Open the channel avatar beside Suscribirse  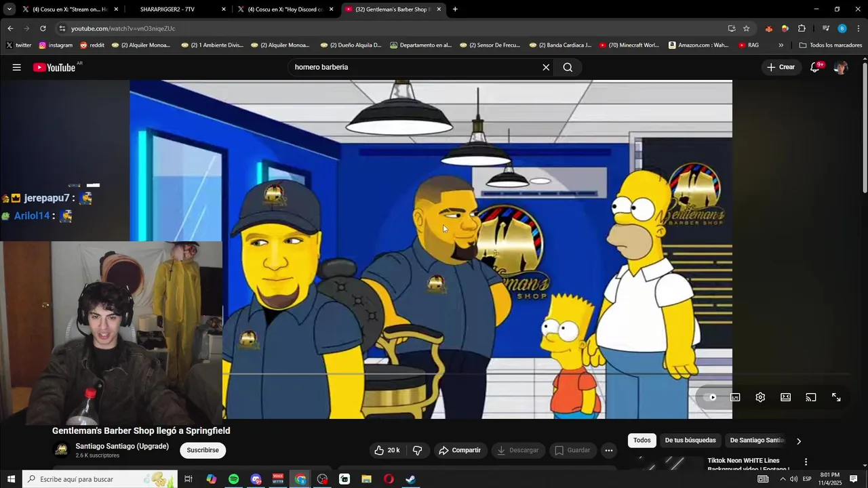(62, 450)
